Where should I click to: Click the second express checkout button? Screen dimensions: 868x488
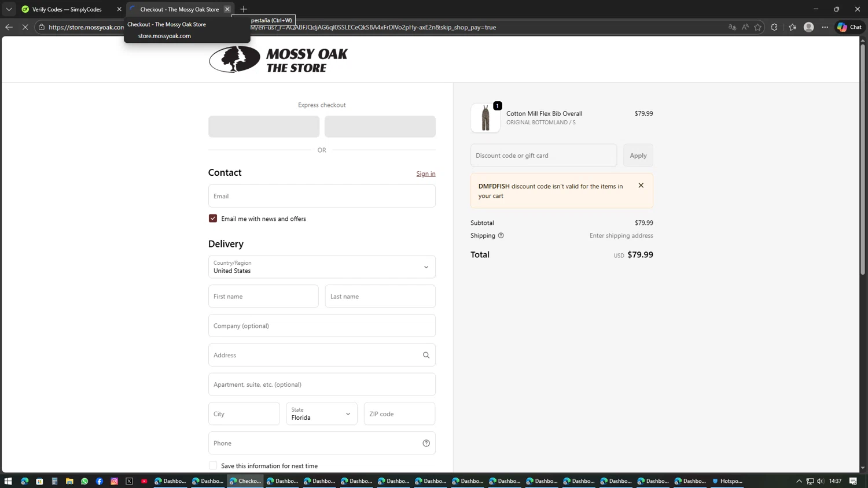(380, 127)
